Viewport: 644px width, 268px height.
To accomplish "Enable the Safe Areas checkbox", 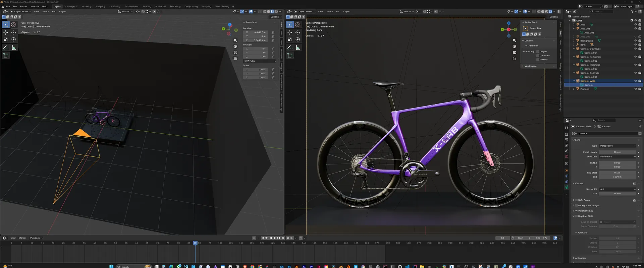I will click(x=576, y=200).
